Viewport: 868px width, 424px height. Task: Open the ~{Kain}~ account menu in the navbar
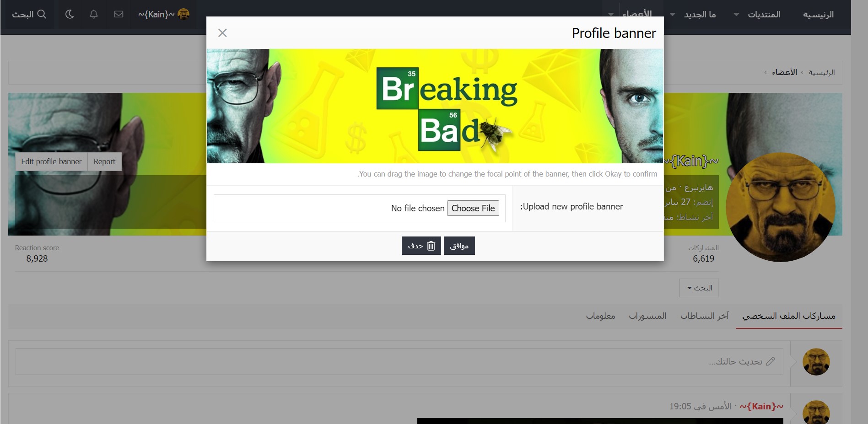(164, 14)
